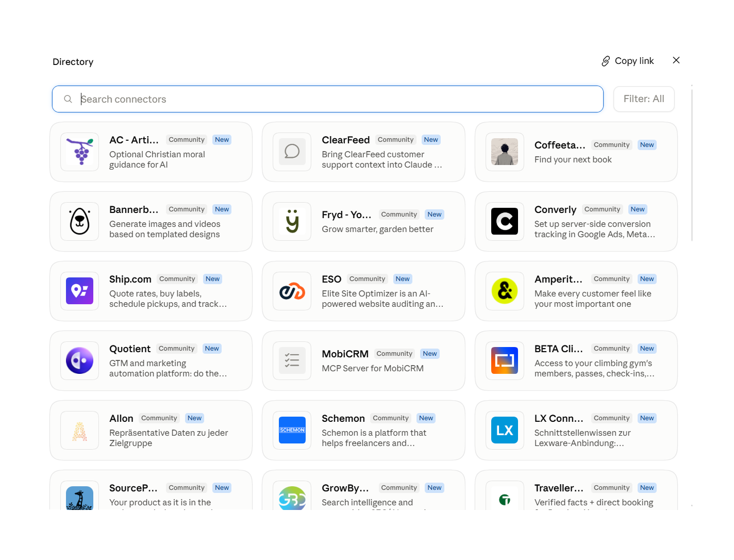Click "Generate images and videos" description
Viewport: 734px width, 560px height.
[x=165, y=224]
